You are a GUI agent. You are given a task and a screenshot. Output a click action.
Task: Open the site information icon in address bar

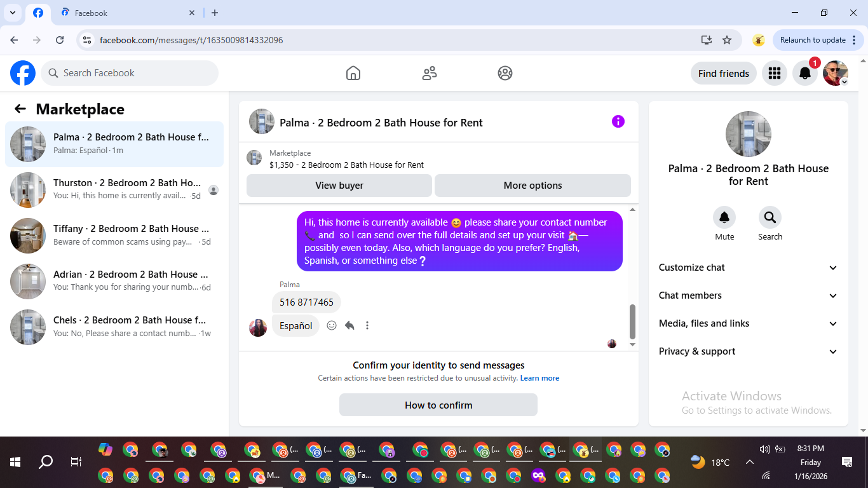87,40
